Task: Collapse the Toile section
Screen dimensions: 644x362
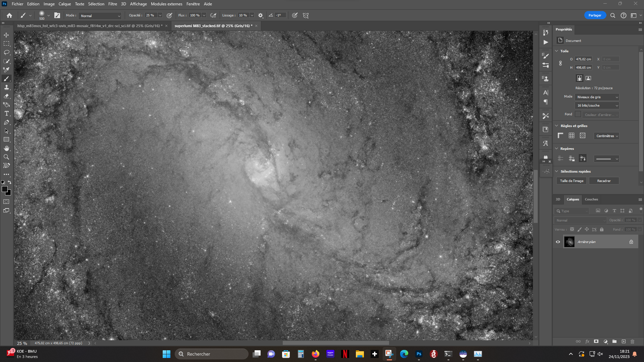Action: point(557,51)
